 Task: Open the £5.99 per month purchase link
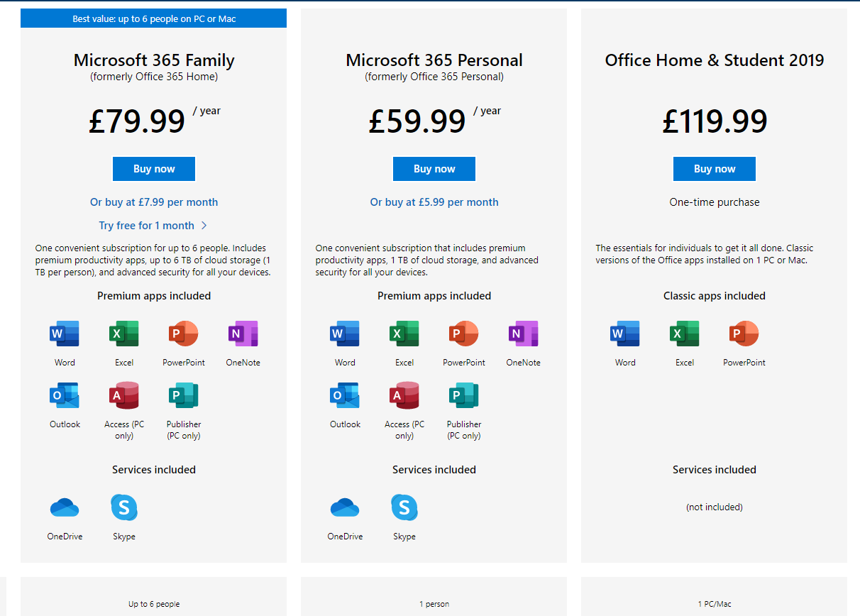434,202
